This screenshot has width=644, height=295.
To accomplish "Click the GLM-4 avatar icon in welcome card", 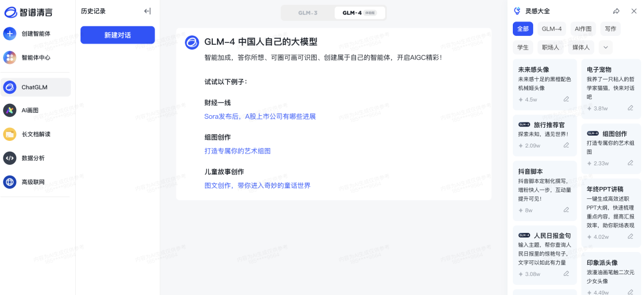I will [x=192, y=42].
